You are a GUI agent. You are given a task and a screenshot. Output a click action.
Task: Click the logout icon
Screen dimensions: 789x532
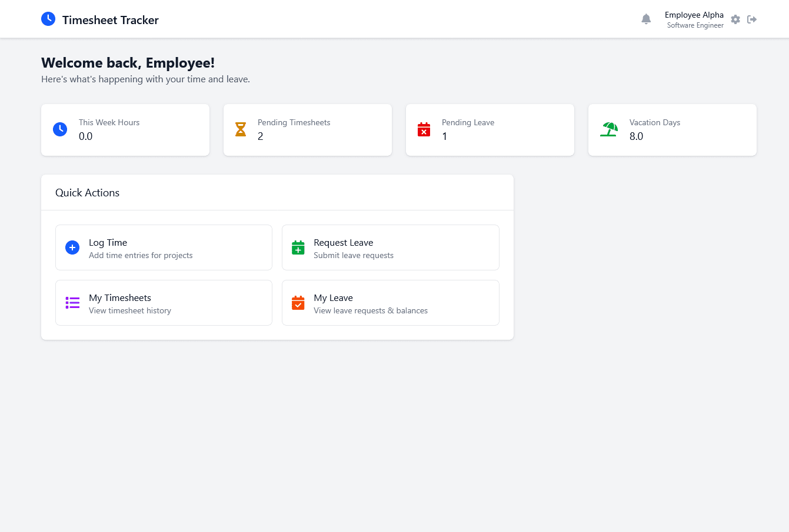click(752, 19)
